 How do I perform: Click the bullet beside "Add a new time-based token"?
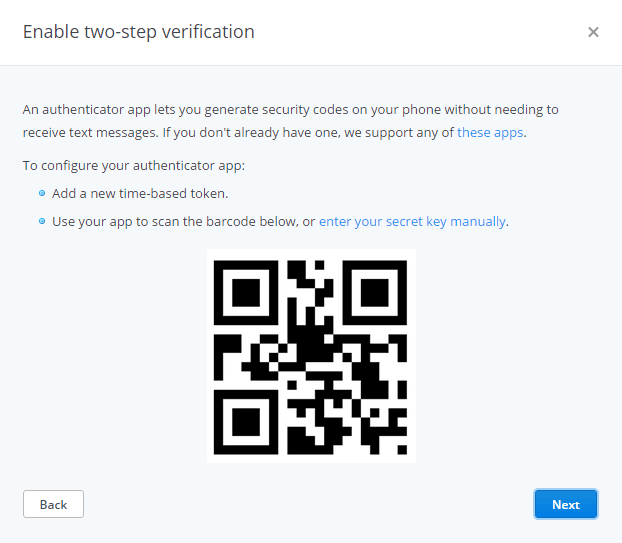point(42,193)
